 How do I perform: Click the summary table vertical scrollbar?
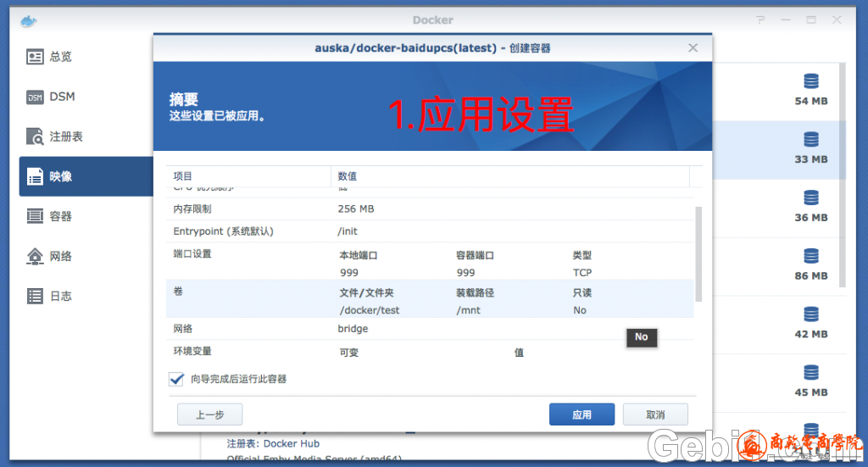tap(698, 254)
